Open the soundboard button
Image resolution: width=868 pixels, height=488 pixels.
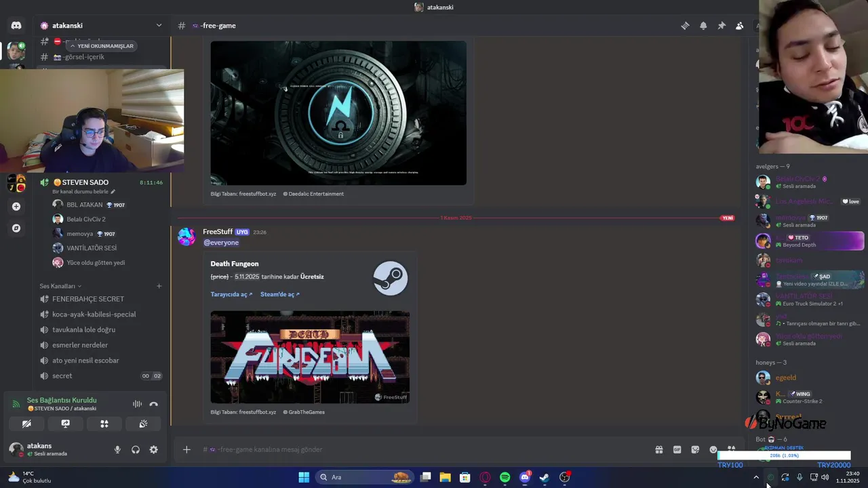(x=143, y=424)
